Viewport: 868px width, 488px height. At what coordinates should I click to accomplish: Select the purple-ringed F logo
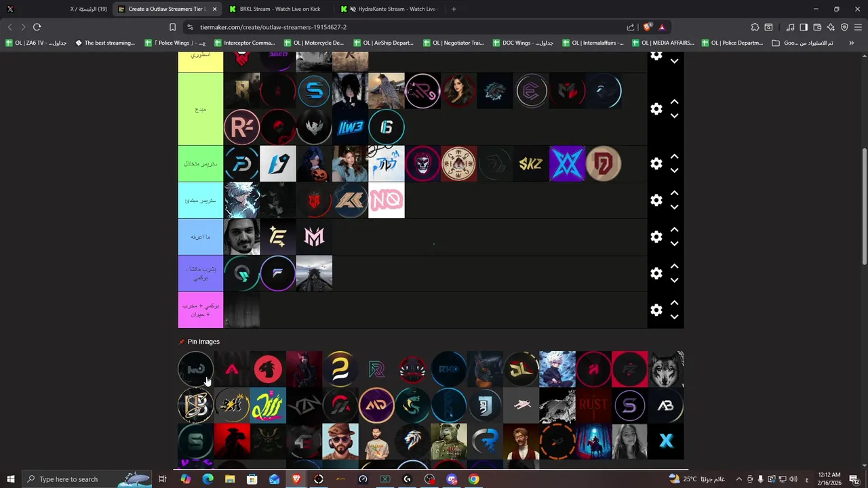click(x=278, y=273)
